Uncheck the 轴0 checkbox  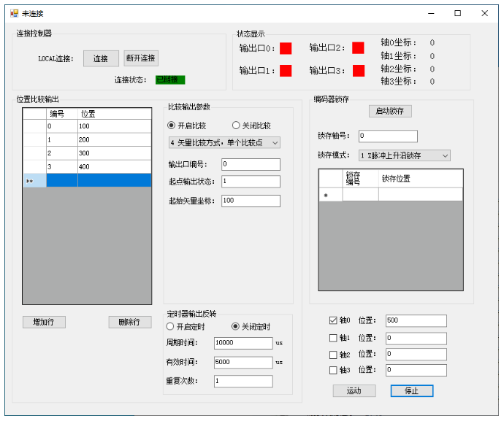(x=333, y=320)
